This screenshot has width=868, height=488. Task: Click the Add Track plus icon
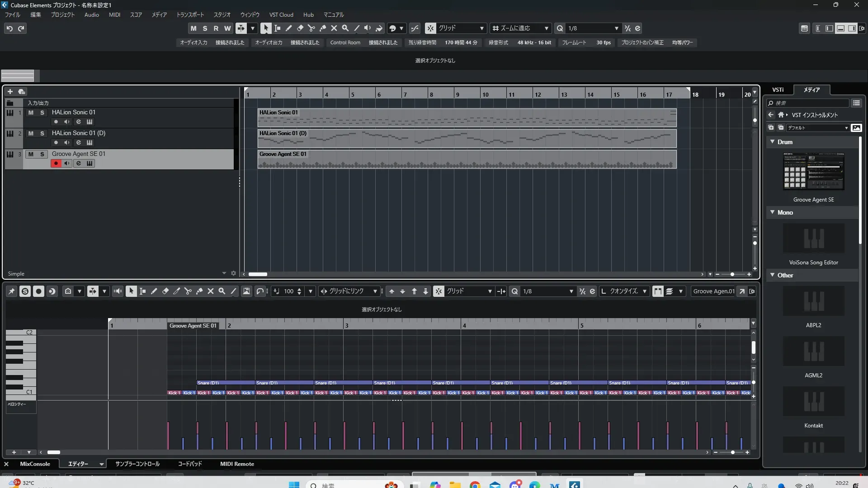tap(10, 91)
